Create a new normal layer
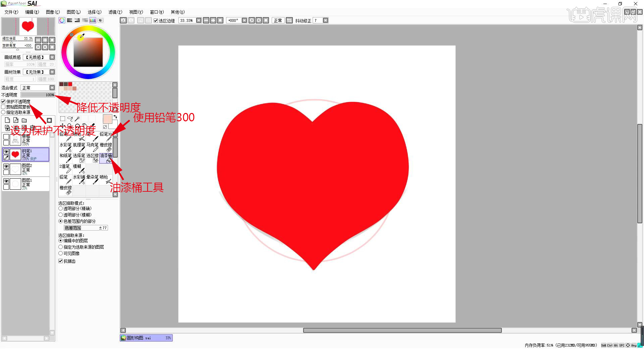 (7, 120)
